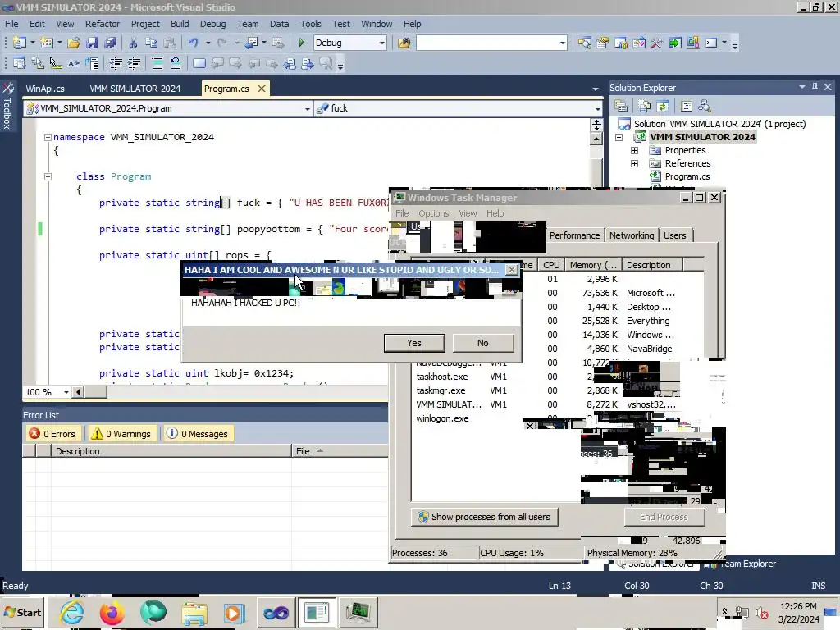Screen dimensions: 840x630
Task: Click View Code icon in Solution Explorer
Action: (687, 106)
